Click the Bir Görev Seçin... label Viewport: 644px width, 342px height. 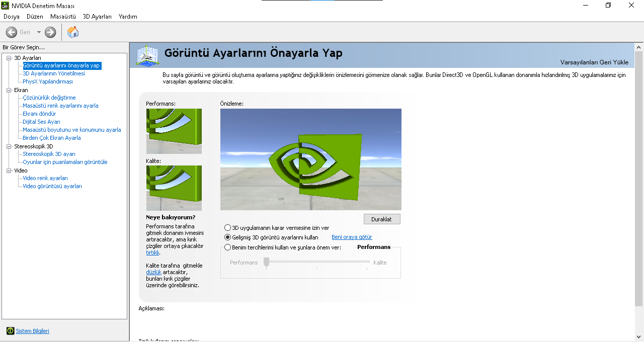tap(24, 47)
